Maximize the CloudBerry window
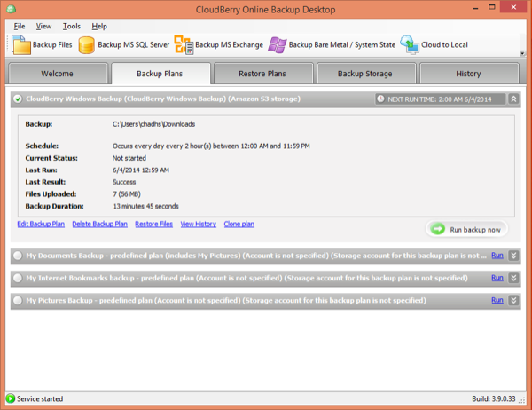Screen dimensions: 532x410 491,7
